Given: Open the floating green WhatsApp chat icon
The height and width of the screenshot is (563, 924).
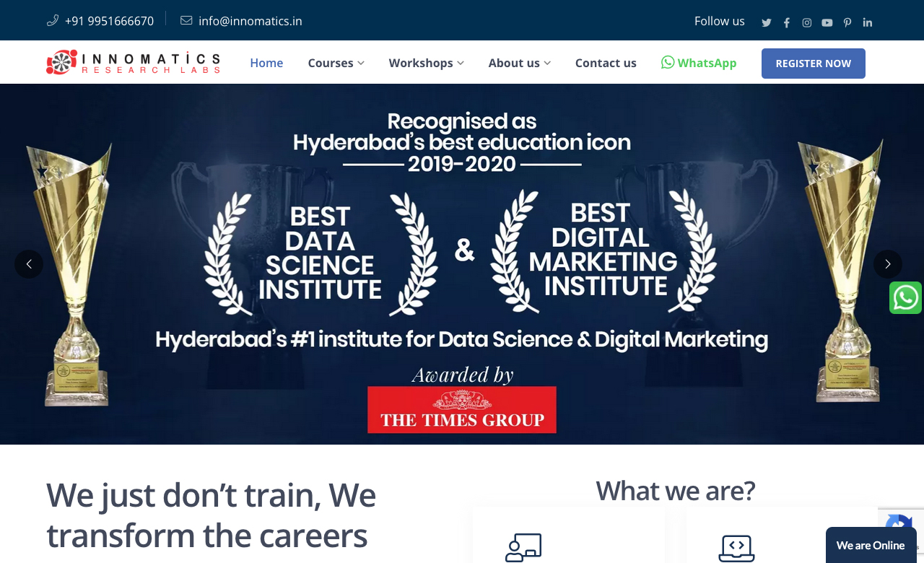Looking at the screenshot, I should [x=905, y=297].
